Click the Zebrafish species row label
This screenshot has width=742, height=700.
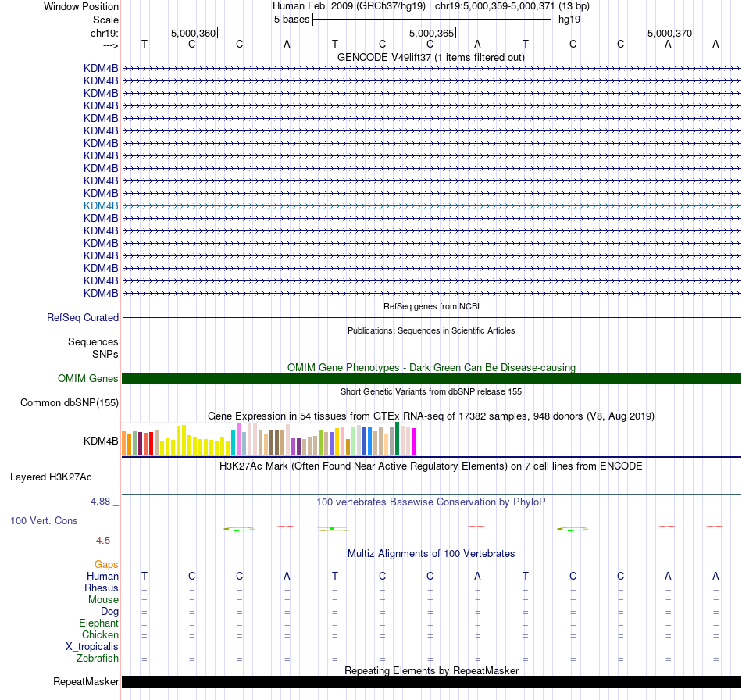click(98, 659)
